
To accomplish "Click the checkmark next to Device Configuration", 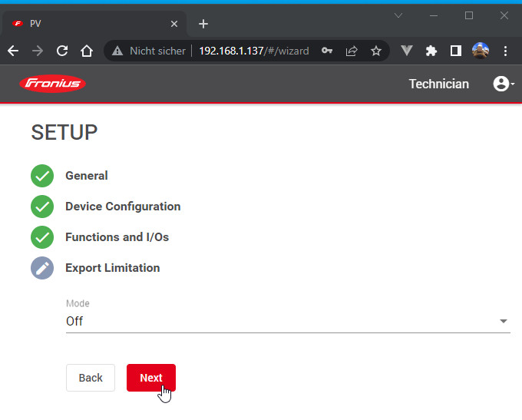I will click(x=42, y=207).
